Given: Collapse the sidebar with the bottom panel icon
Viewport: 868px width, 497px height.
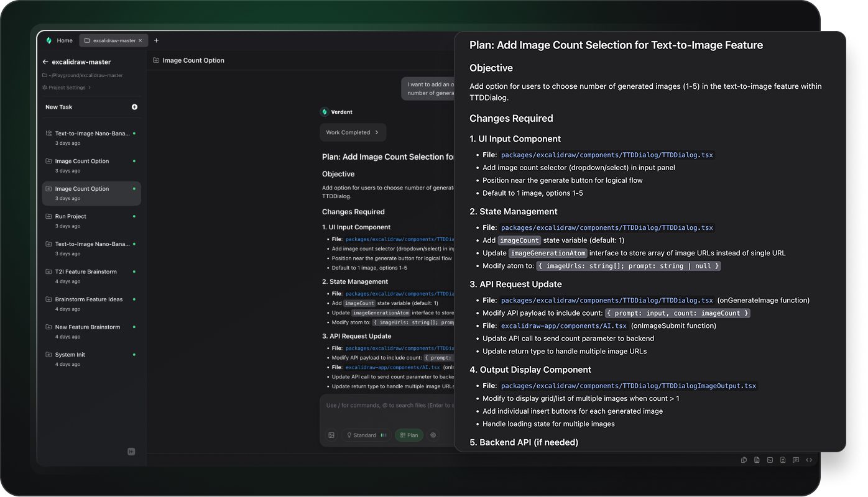Looking at the screenshot, I should 131,452.
